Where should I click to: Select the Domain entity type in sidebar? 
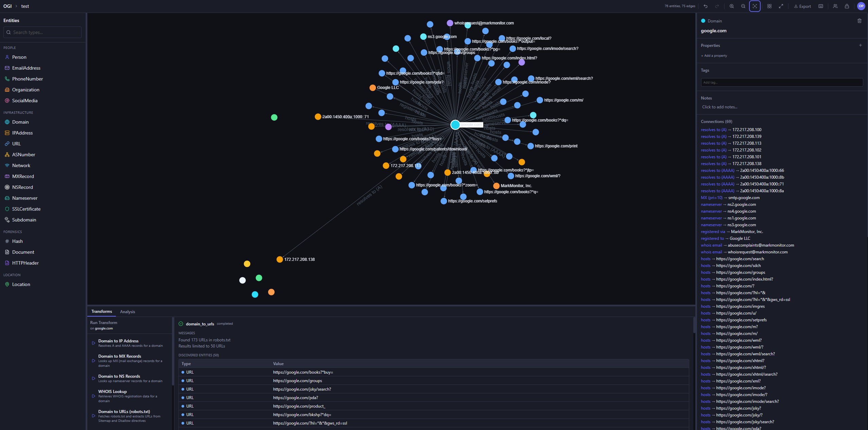21,122
